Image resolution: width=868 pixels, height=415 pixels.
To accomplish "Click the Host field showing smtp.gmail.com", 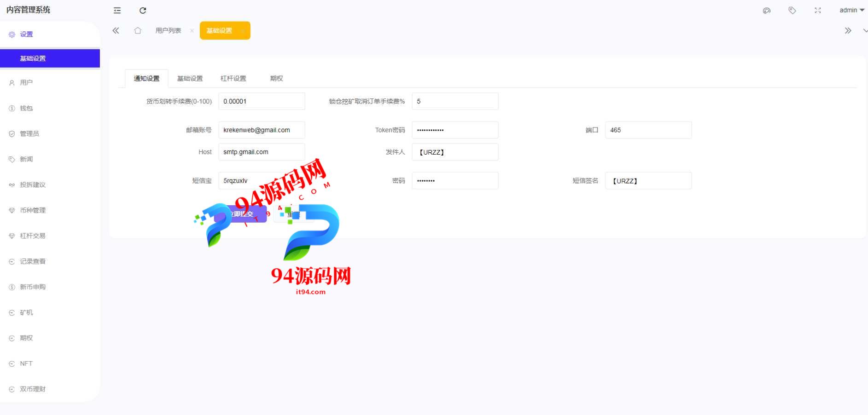I will pos(262,152).
